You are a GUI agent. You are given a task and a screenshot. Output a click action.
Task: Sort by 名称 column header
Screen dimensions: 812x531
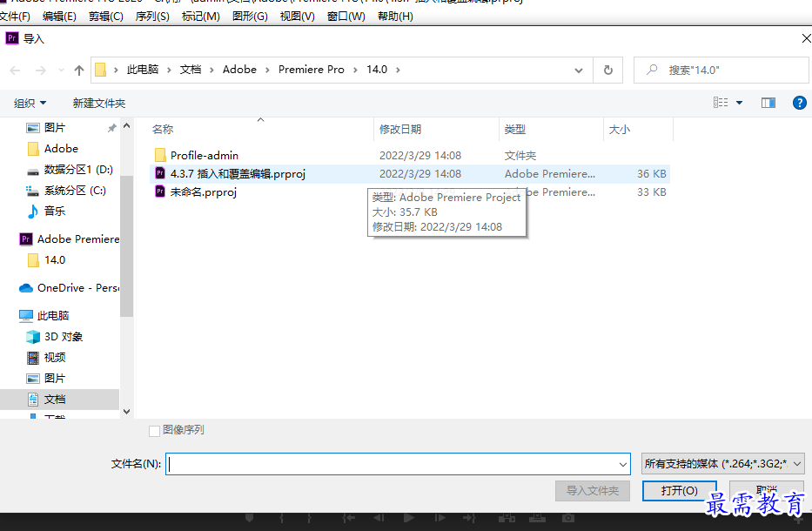[163, 130]
